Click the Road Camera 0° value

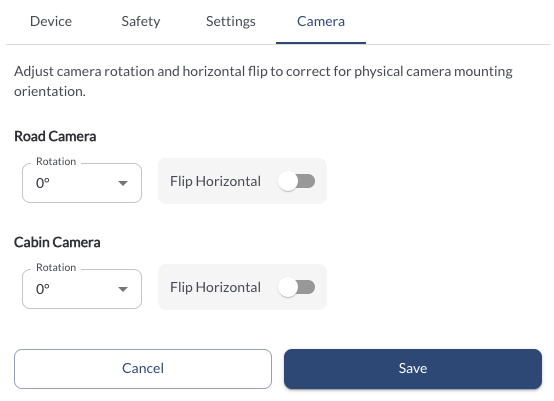(x=43, y=183)
